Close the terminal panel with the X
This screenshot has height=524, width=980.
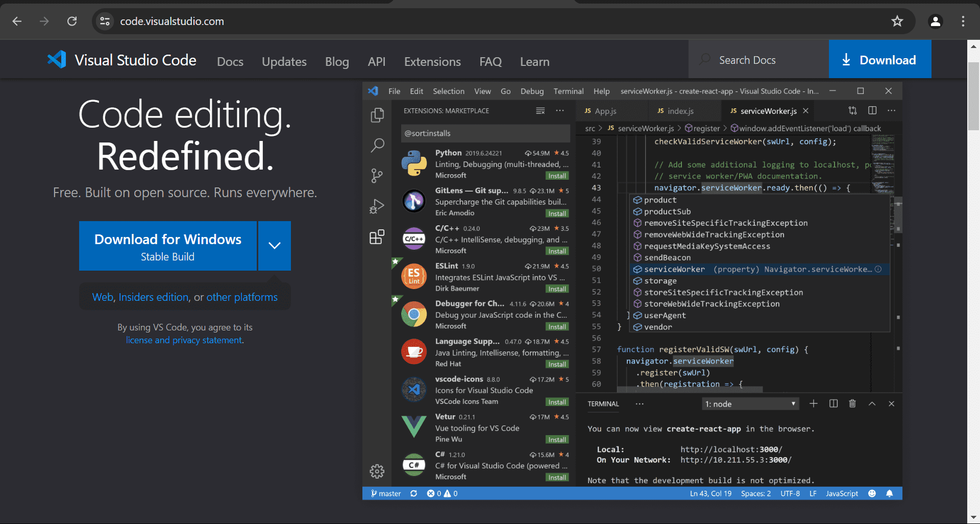click(892, 403)
